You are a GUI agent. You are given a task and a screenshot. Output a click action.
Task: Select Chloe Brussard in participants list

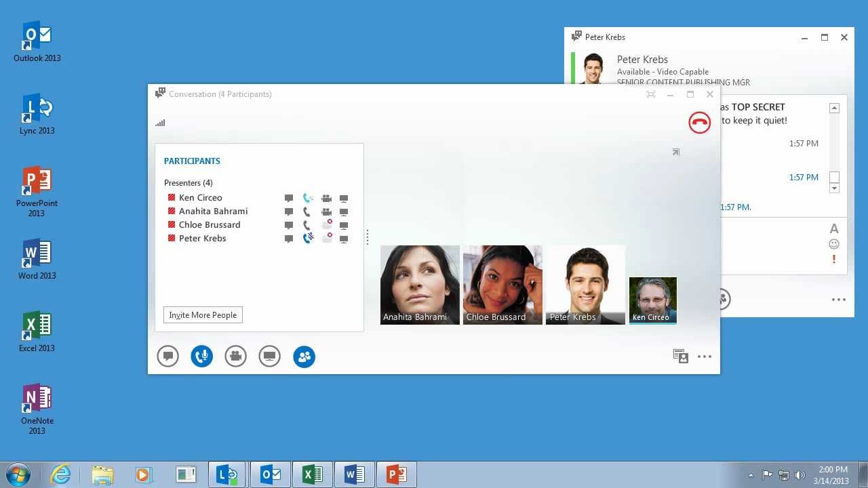pyautogui.click(x=210, y=225)
